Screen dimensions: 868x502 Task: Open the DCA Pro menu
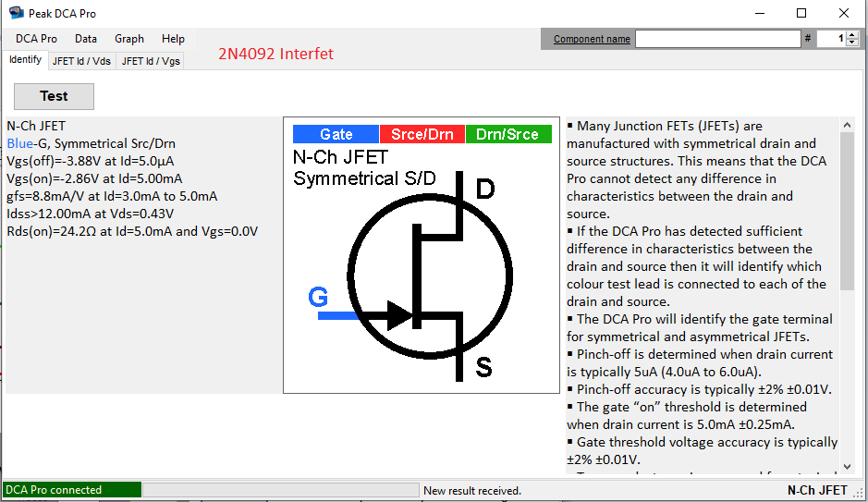tap(36, 39)
